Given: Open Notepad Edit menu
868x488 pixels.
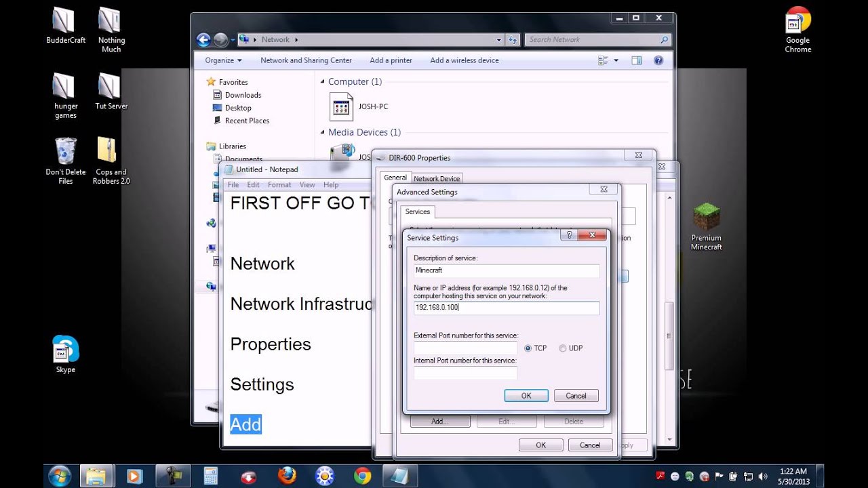Looking at the screenshot, I should (253, 184).
